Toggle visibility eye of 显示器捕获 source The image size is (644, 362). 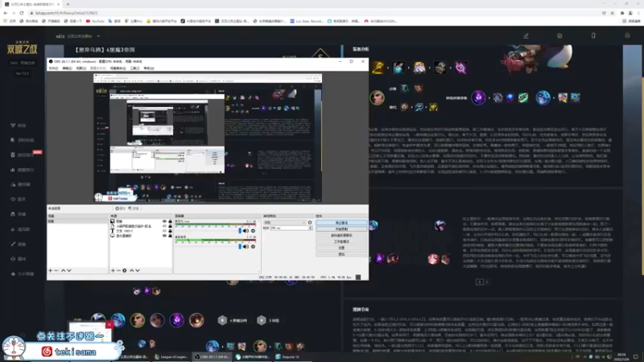tap(165, 236)
